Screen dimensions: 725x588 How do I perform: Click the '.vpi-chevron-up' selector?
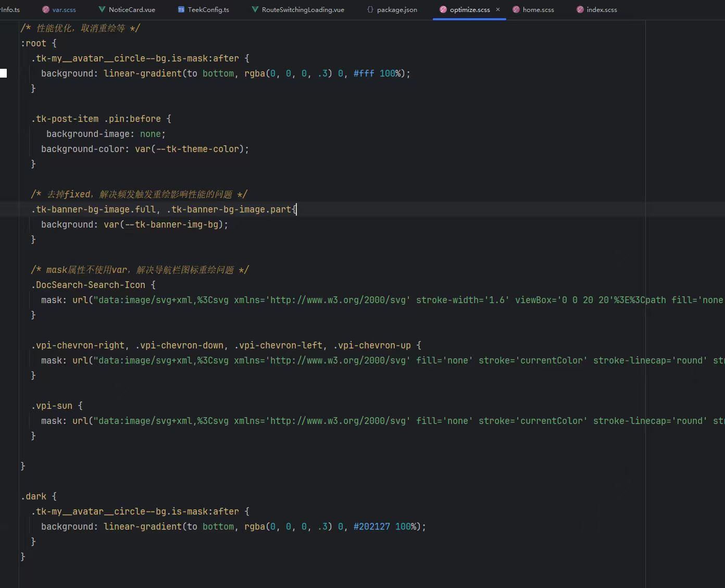coord(372,345)
